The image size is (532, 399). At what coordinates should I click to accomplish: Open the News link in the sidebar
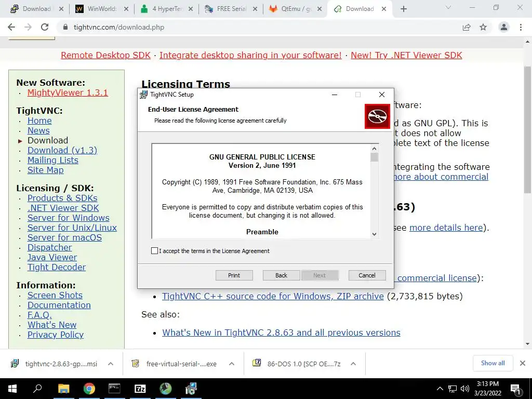(38, 130)
